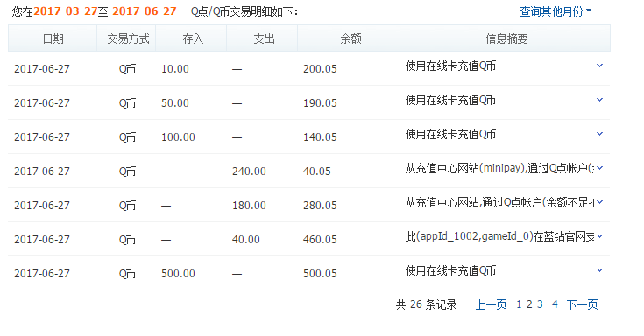Click the 日期 column header
644x336 pixels.
coord(53,38)
